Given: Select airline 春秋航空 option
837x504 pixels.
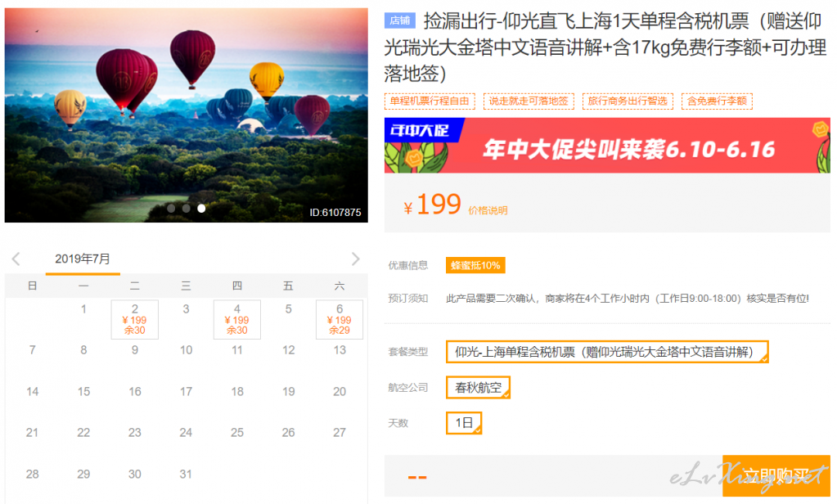Looking at the screenshot, I should pos(479,388).
